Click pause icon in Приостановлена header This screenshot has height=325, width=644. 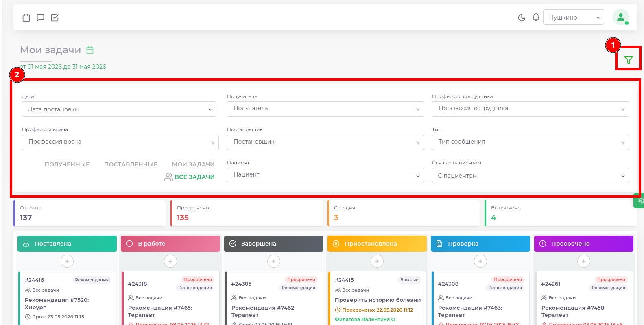pos(336,244)
